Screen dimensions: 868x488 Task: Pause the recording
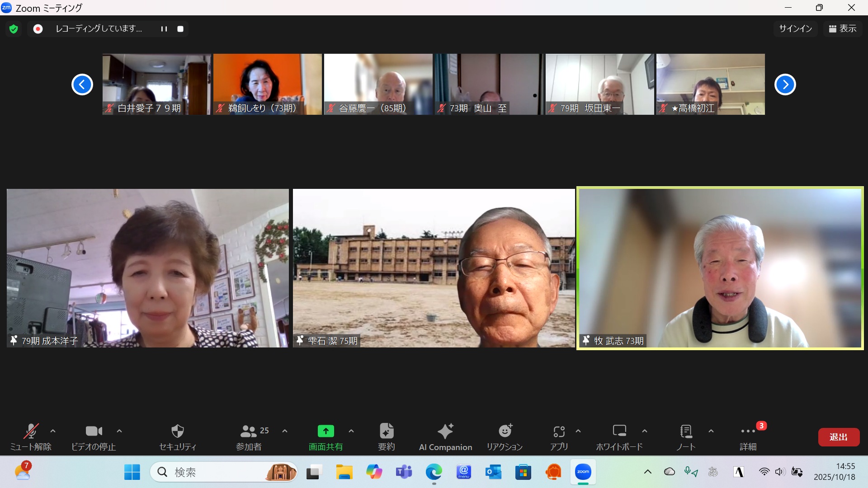(164, 29)
